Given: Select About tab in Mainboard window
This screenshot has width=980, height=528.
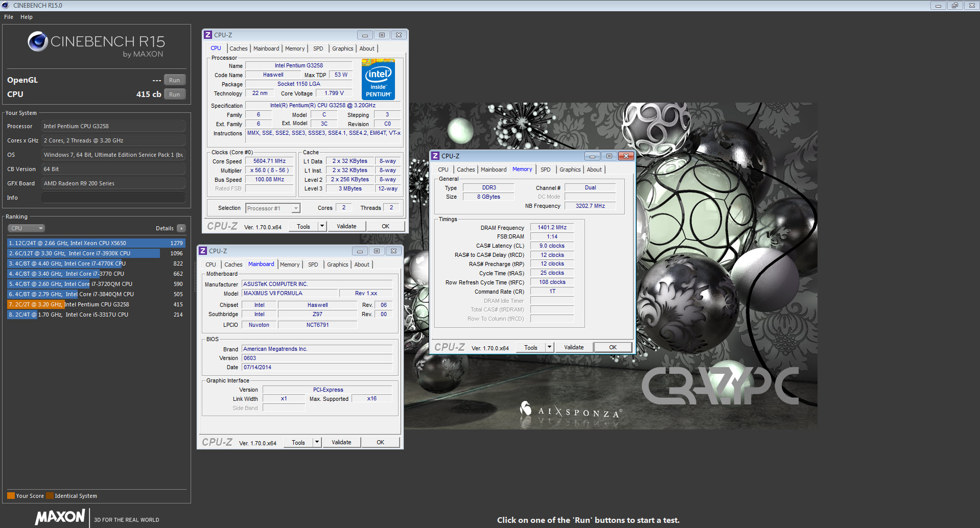Looking at the screenshot, I should point(362,265).
